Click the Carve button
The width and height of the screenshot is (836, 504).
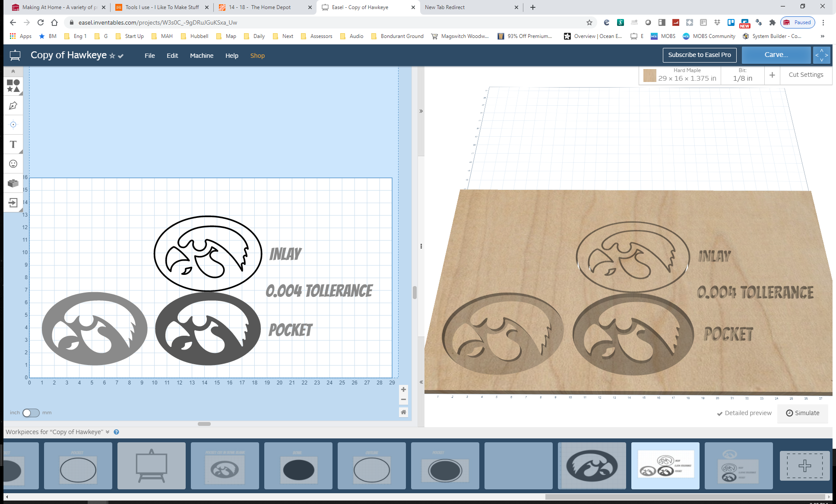click(776, 55)
